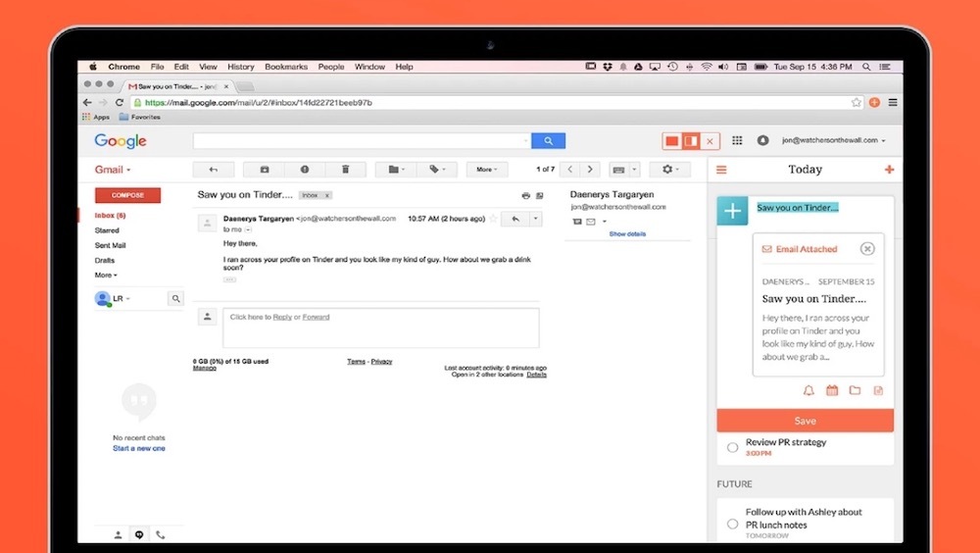This screenshot has width=980, height=553.
Task: Click orange extension icon in Chrome toolbar
Action: 874,102
